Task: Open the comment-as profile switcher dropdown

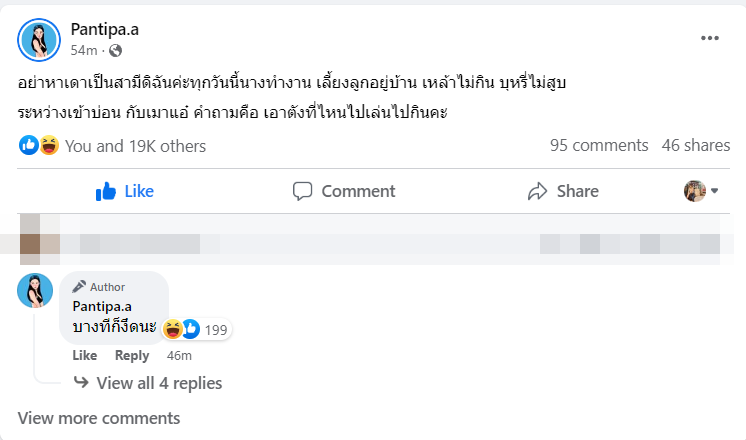Action: coord(702,190)
